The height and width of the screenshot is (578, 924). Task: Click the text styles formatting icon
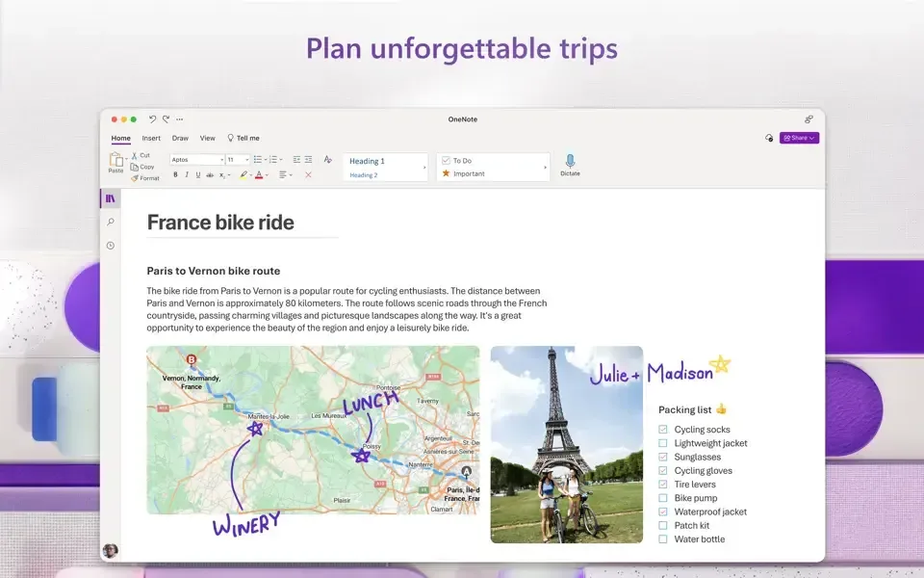[327, 159]
